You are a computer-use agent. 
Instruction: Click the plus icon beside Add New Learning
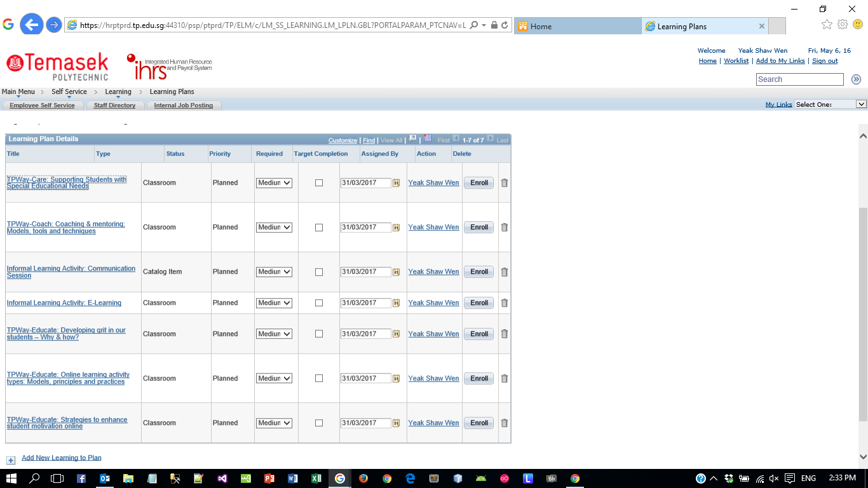coord(11,460)
